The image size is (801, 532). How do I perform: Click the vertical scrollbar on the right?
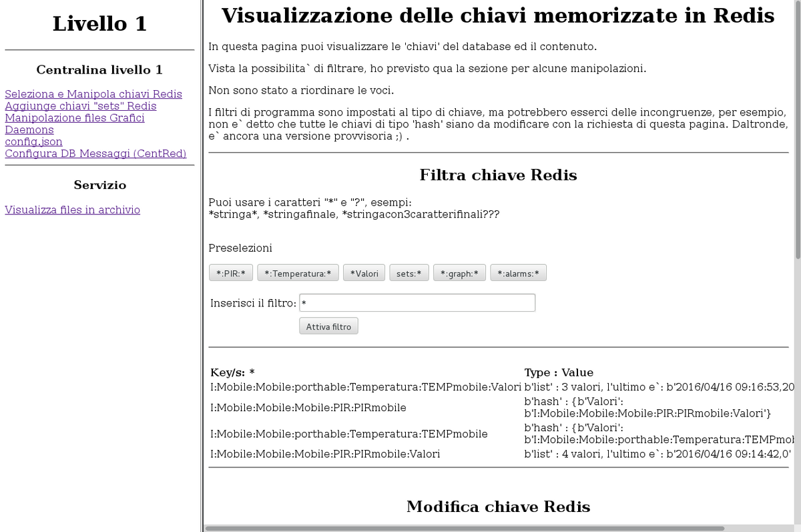click(x=798, y=134)
